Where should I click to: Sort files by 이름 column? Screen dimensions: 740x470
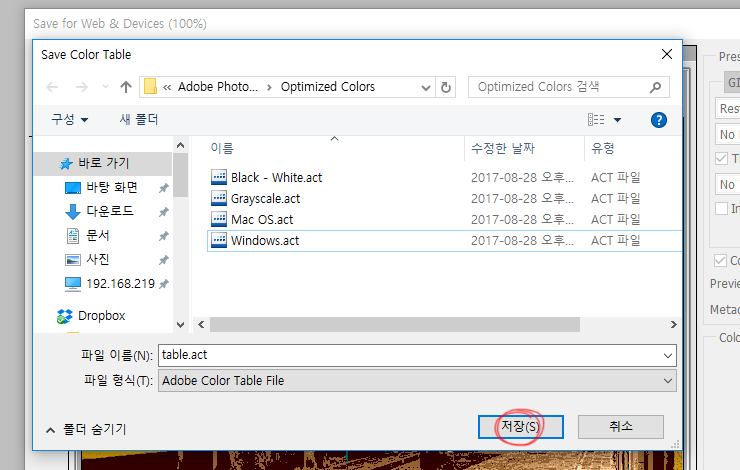(x=222, y=149)
